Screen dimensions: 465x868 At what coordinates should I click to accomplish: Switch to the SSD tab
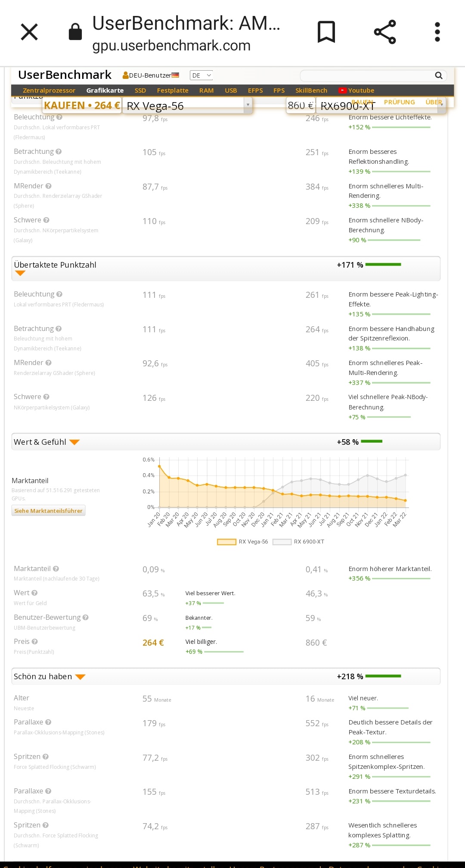[140, 91]
